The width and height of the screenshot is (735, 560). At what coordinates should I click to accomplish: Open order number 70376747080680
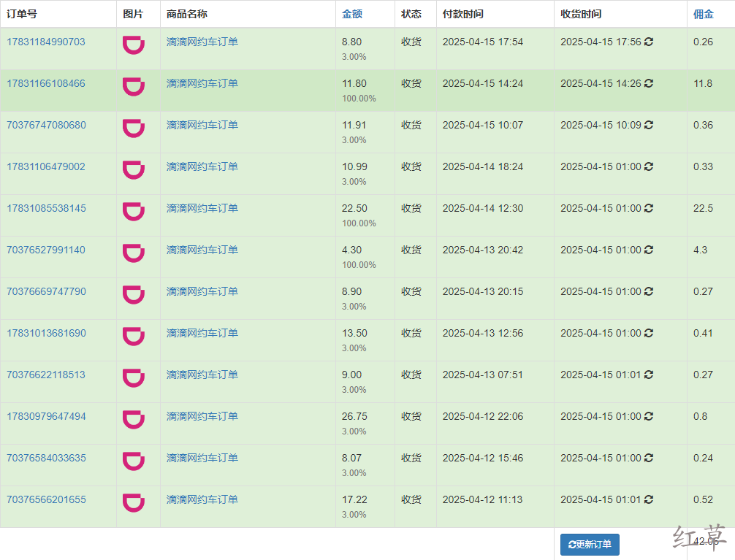point(47,125)
